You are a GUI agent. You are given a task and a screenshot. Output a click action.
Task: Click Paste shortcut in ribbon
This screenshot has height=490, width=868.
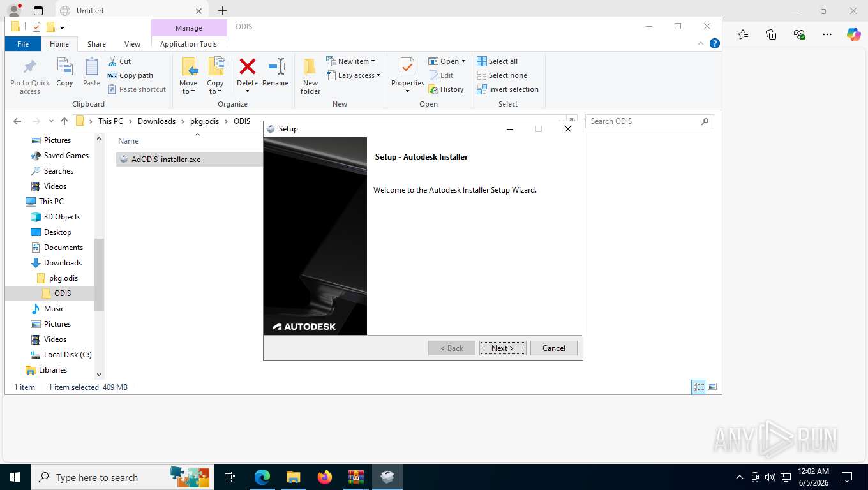click(137, 89)
